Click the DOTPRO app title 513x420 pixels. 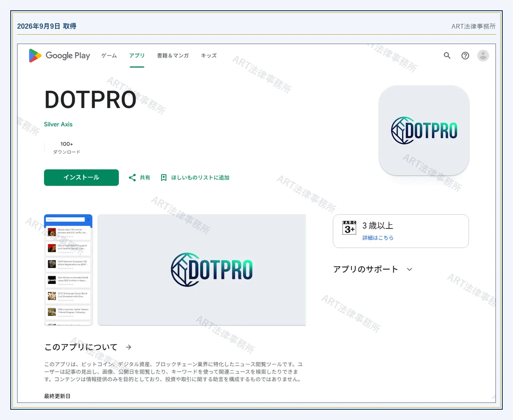pyautogui.click(x=90, y=100)
